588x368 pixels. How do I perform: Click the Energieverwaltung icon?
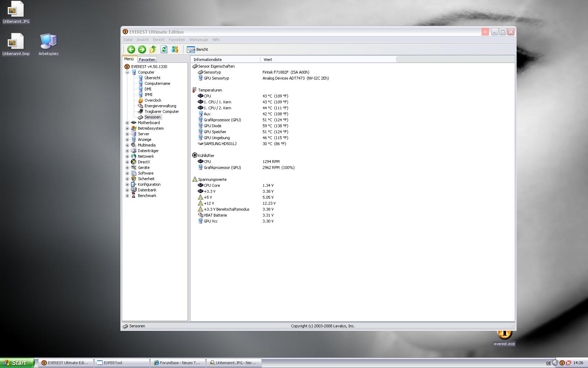tap(140, 106)
